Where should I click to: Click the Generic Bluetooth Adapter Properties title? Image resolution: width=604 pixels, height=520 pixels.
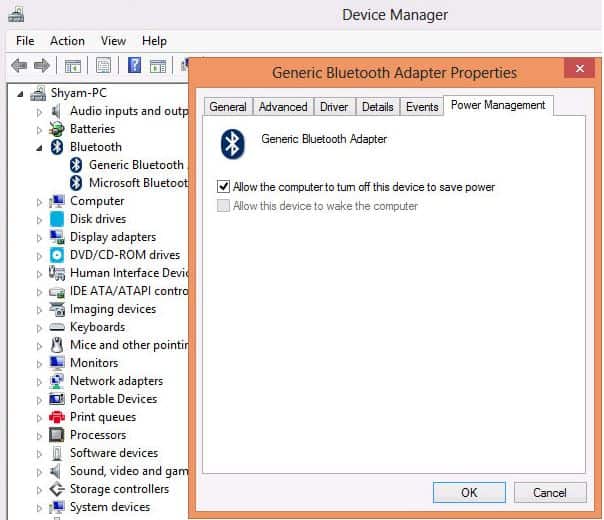[394, 73]
